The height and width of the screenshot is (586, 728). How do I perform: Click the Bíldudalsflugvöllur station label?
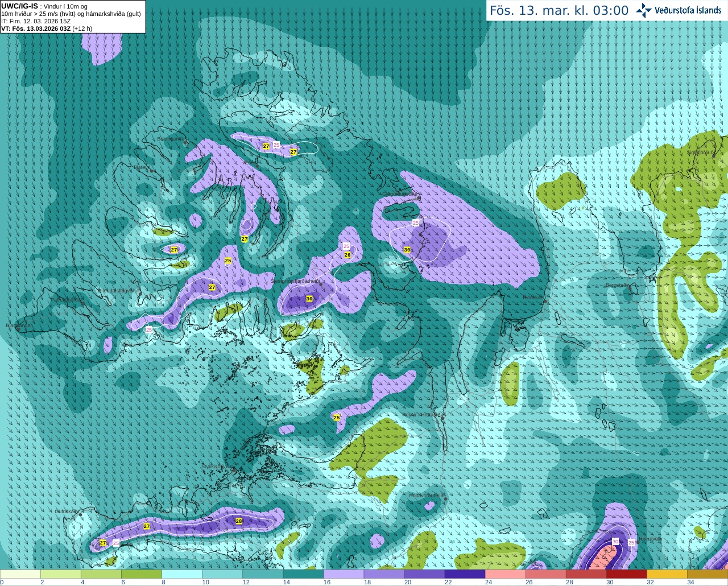118,290
